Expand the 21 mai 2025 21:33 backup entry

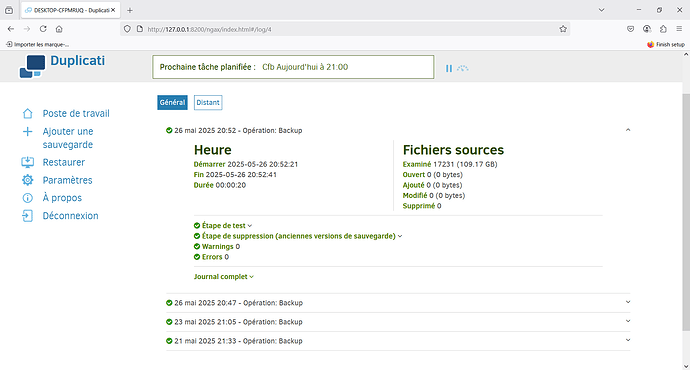click(x=628, y=340)
